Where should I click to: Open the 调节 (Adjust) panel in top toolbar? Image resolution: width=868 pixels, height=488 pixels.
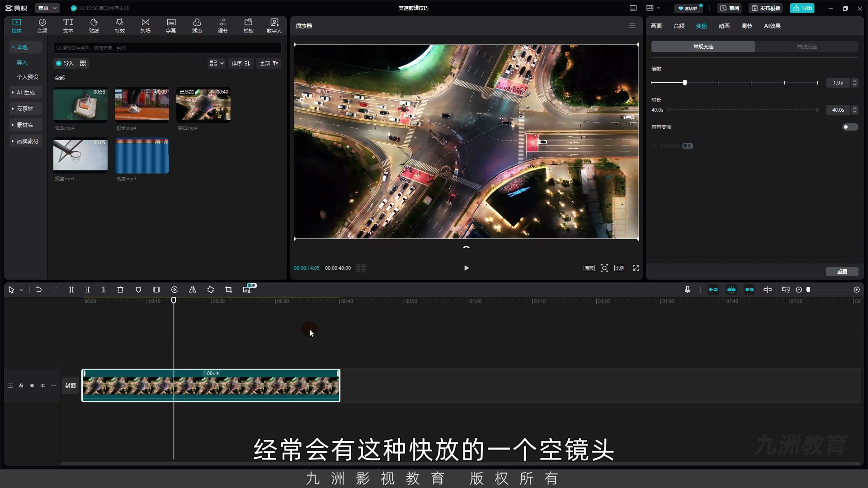tap(222, 26)
